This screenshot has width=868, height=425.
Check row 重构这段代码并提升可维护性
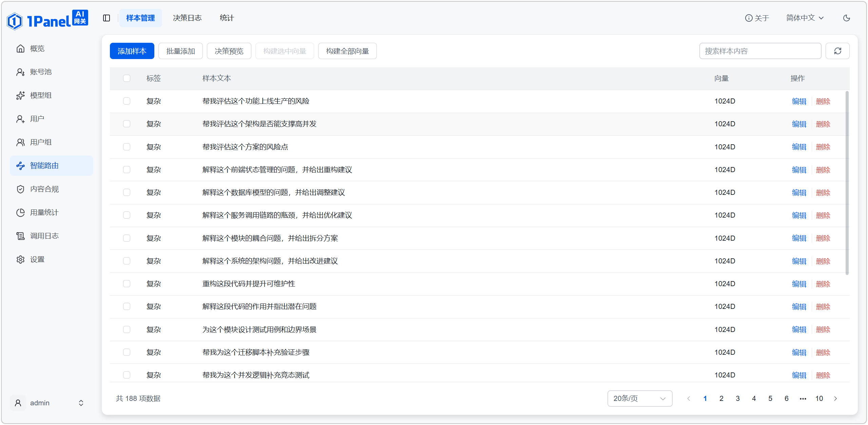(127, 284)
